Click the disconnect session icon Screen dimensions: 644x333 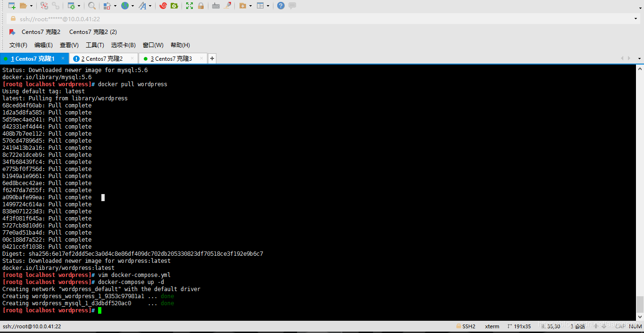44,6
